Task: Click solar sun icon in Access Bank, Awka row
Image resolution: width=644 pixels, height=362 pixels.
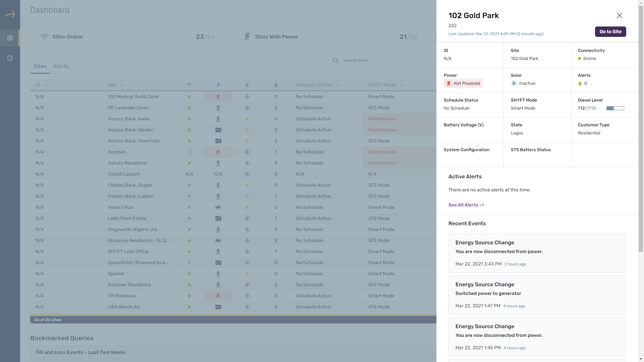Action: [247, 119]
